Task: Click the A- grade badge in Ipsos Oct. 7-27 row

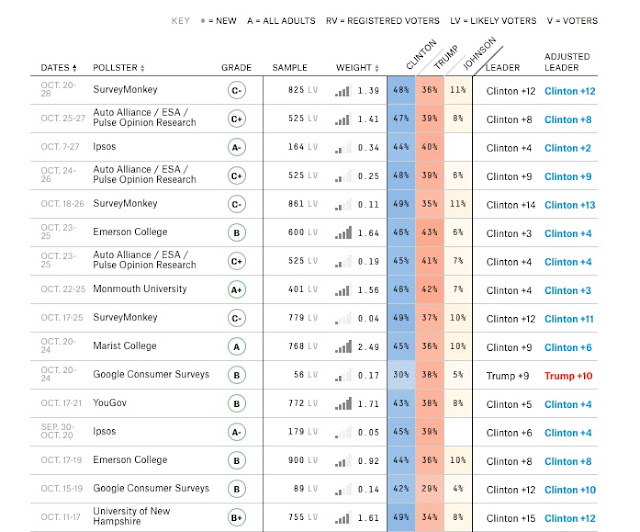Action: (x=237, y=147)
